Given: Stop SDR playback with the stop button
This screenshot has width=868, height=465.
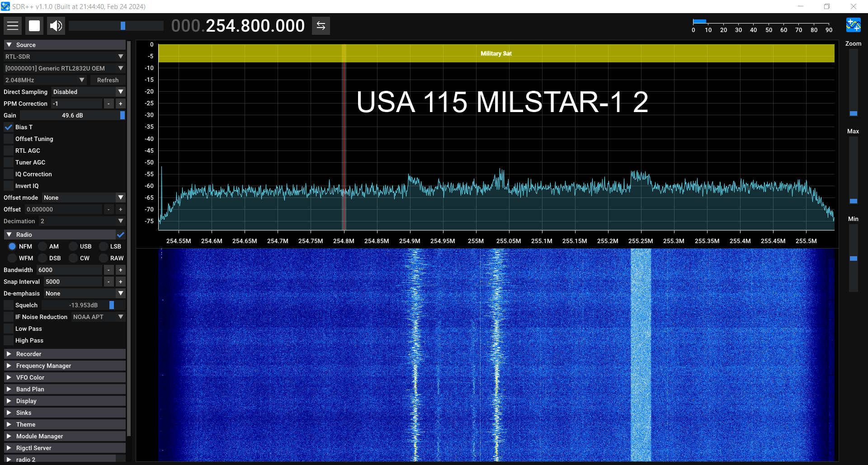Looking at the screenshot, I should pyautogui.click(x=34, y=26).
